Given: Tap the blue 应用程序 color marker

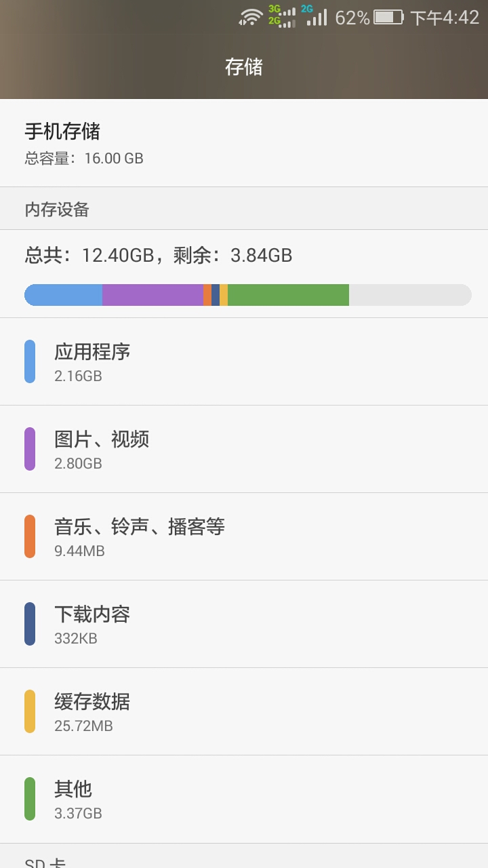Looking at the screenshot, I should coord(30,361).
